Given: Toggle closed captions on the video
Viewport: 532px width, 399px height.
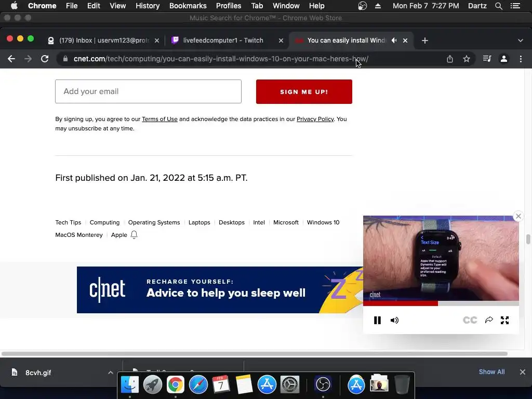Looking at the screenshot, I should pos(470,320).
